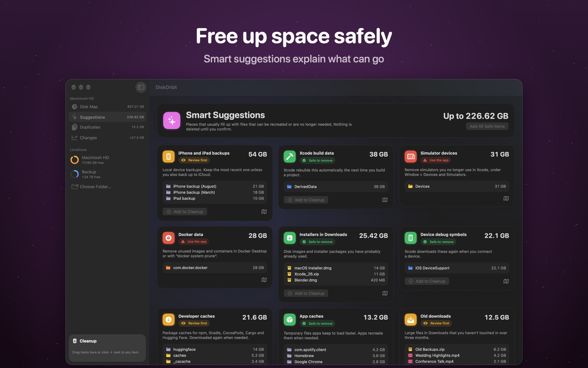
Task: Show Installers in Downloads on map
Action: (385, 294)
